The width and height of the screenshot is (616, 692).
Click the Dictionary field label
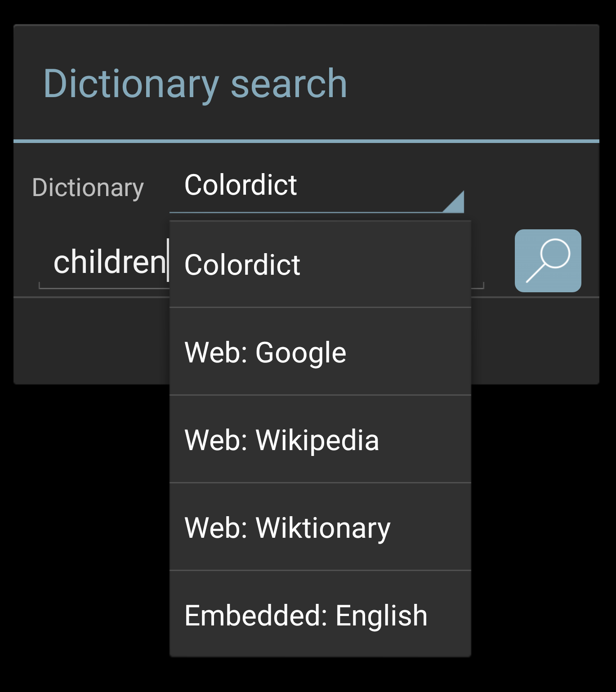[88, 188]
